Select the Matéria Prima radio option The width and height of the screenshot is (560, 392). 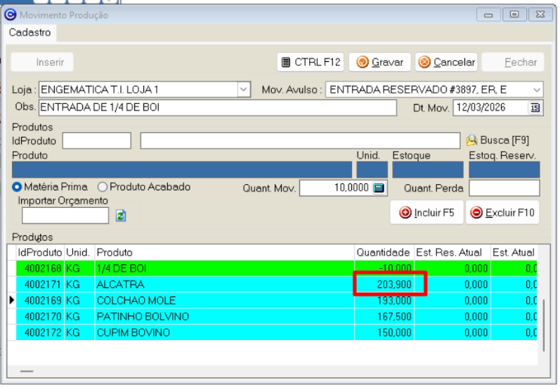tap(18, 188)
